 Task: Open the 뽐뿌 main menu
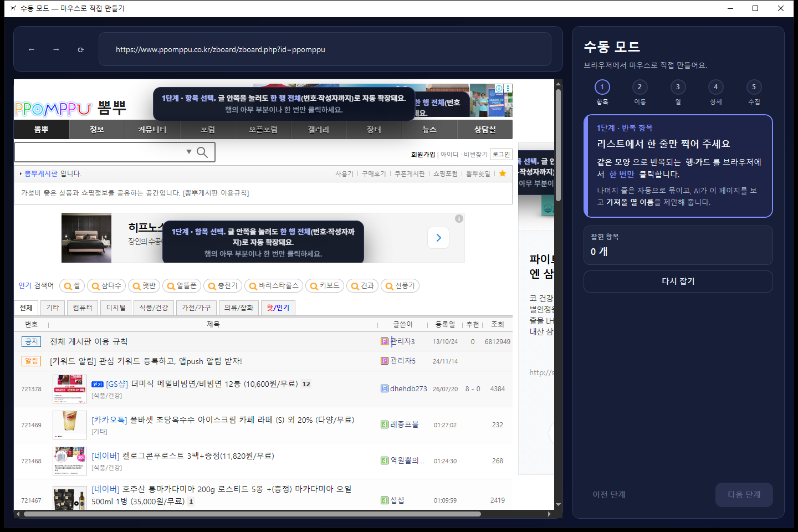[42, 130]
